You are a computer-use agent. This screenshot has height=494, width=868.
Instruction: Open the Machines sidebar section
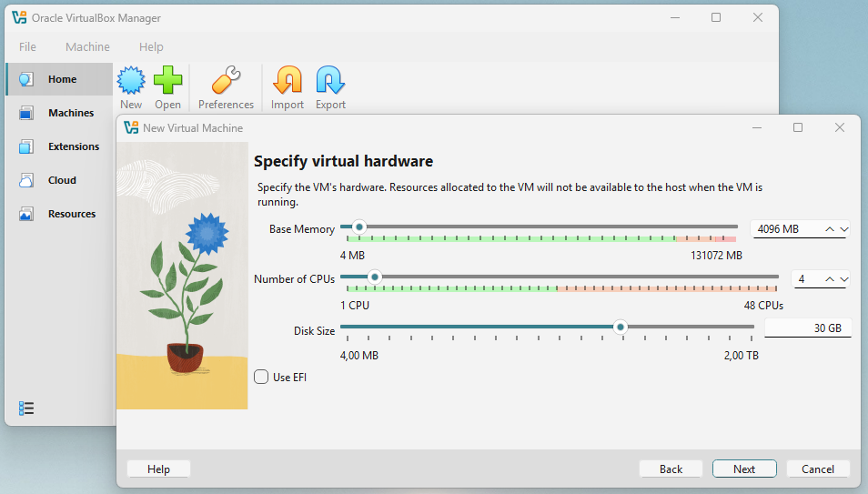[x=59, y=113]
